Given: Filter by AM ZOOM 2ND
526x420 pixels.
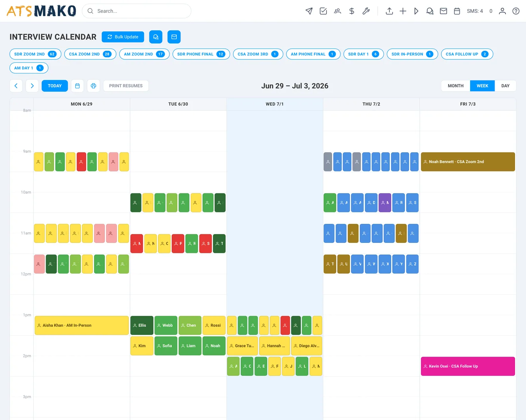Looking at the screenshot, I should (x=144, y=54).
